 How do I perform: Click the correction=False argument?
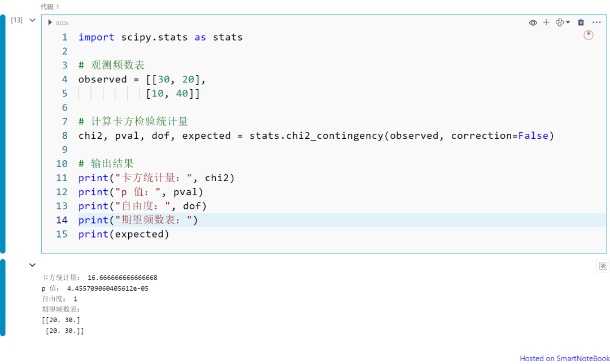[x=499, y=135]
